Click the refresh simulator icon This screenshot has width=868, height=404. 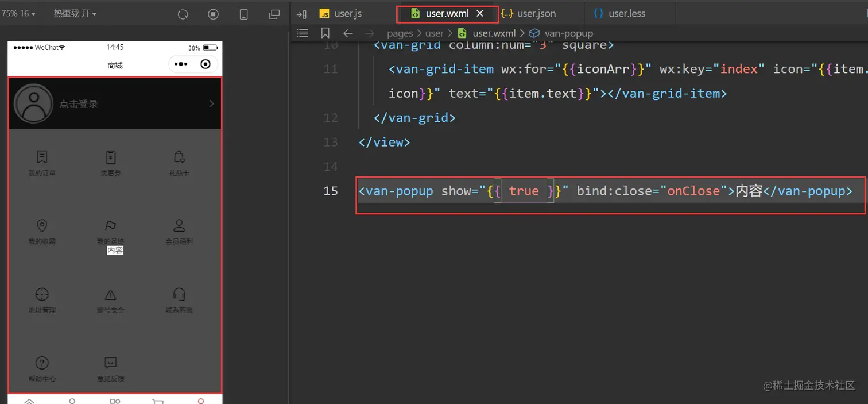[183, 14]
